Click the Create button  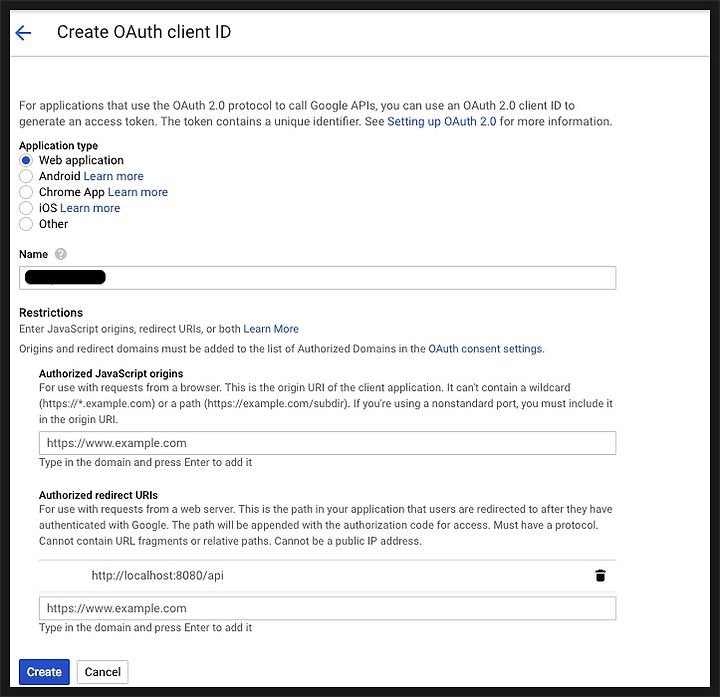pos(44,672)
